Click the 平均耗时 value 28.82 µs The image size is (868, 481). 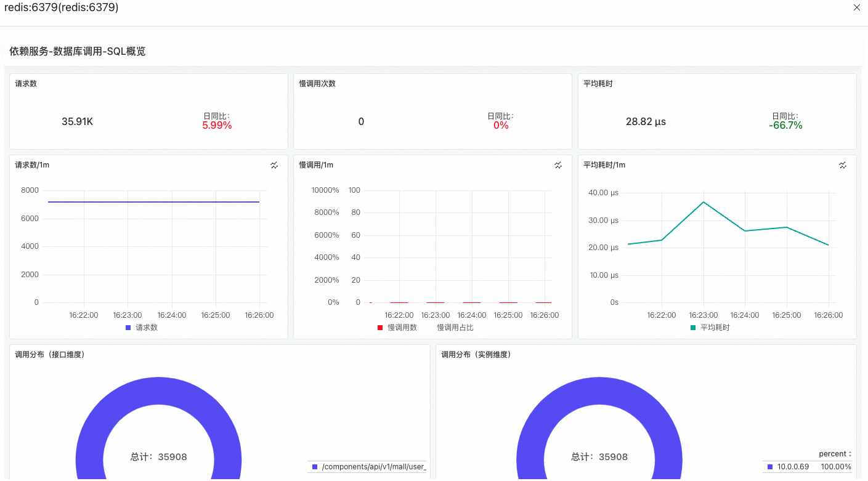click(x=646, y=121)
